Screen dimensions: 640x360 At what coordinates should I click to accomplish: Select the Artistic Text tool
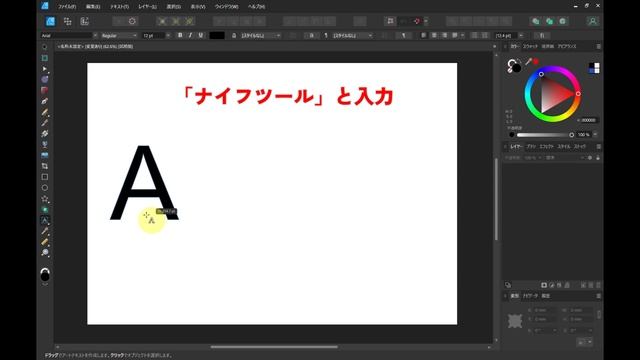point(44,220)
